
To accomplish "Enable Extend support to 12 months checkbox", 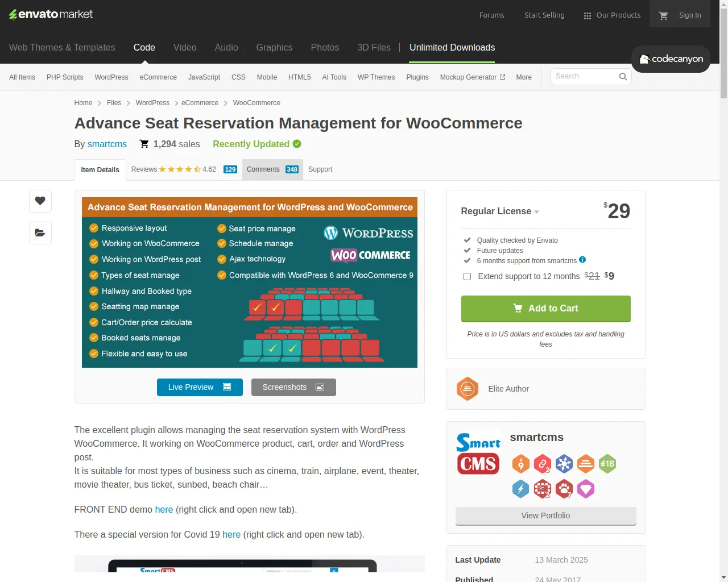I will point(467,276).
